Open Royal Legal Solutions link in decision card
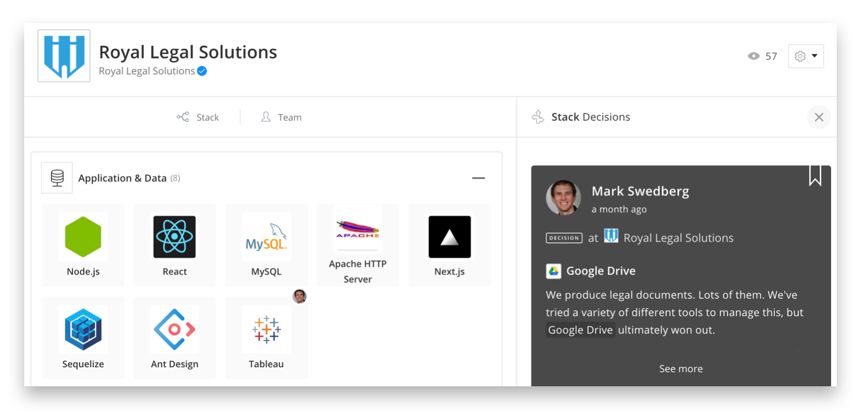Screen dimensions: 868x418 tap(678, 238)
